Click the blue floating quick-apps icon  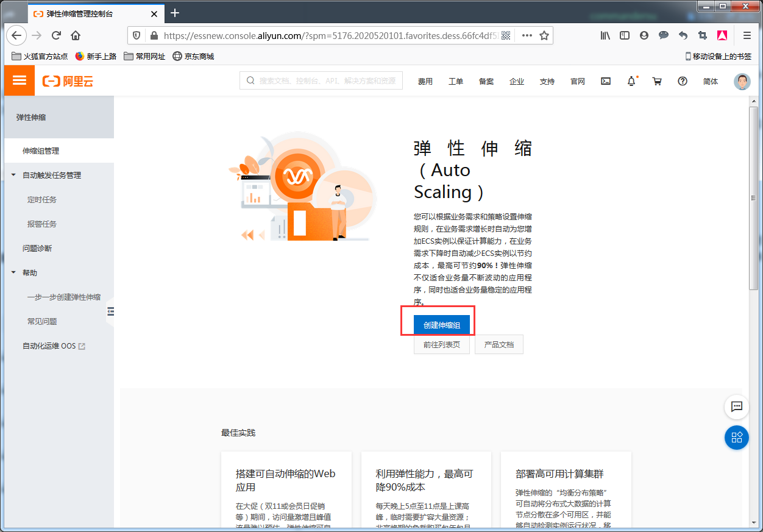(736, 437)
